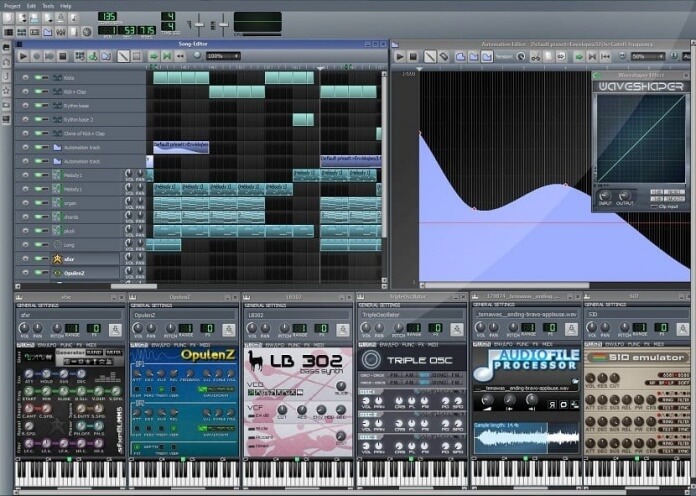Click the magnifier zoom icon in Song Editor
696x496 pixels.
point(198,56)
